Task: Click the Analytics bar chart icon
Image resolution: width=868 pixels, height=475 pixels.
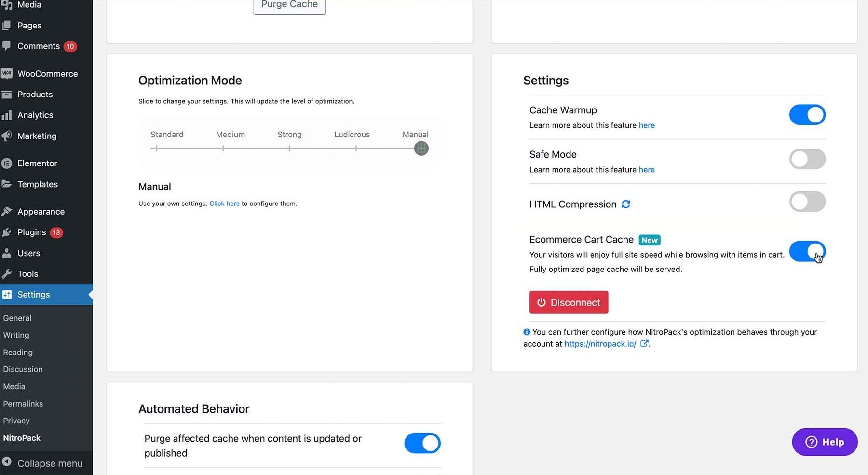Action: click(x=7, y=115)
